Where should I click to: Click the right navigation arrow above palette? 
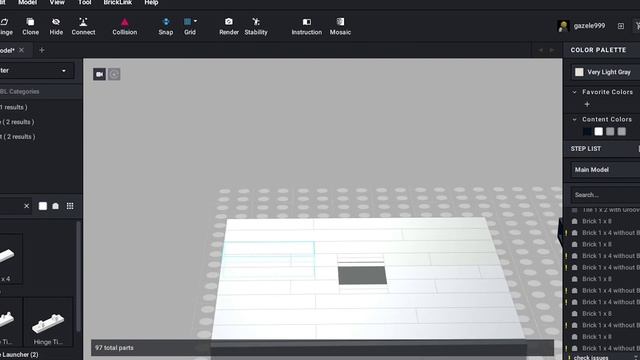click(x=552, y=50)
